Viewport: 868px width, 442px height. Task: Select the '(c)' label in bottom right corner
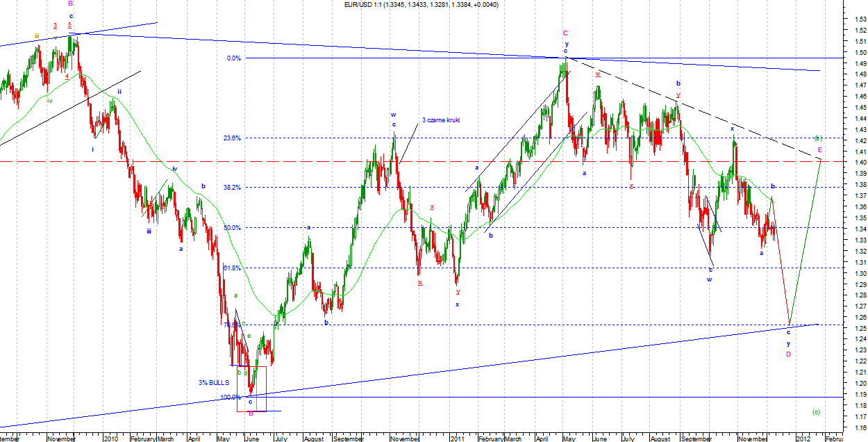point(816,412)
